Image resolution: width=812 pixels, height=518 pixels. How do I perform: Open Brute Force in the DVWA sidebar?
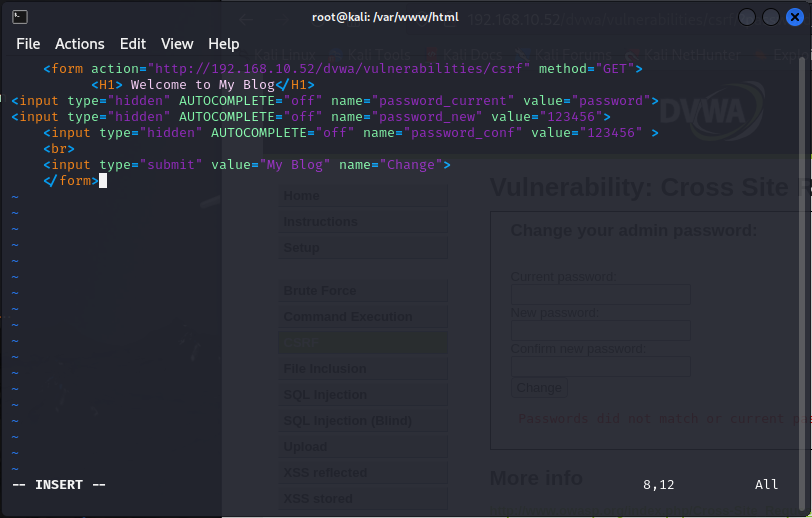click(x=363, y=291)
